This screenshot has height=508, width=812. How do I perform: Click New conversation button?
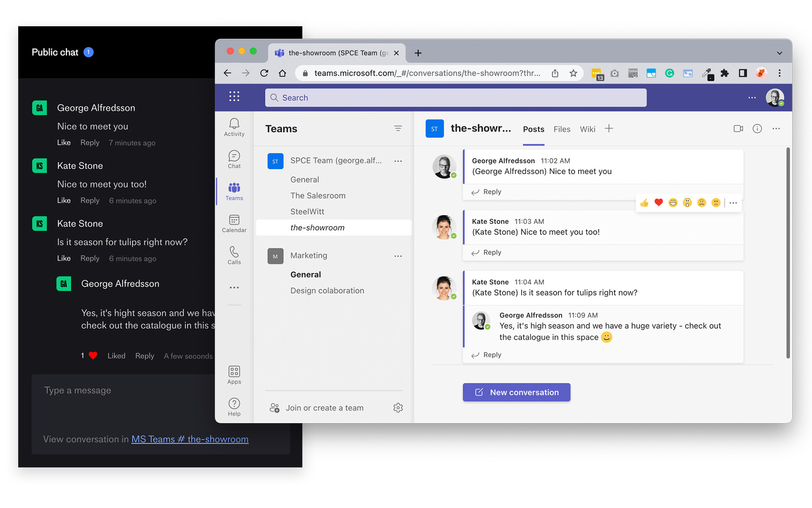click(x=516, y=392)
